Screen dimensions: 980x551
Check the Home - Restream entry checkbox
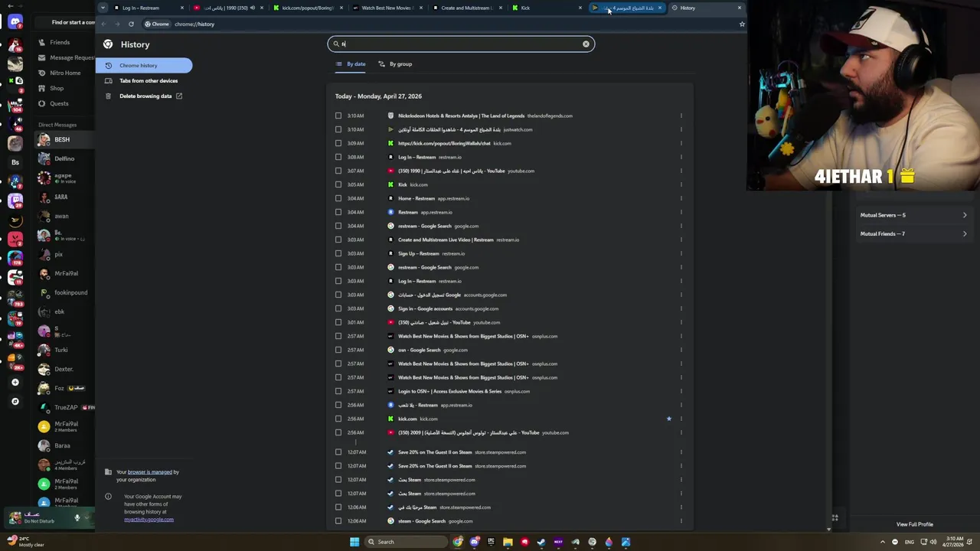click(x=338, y=198)
